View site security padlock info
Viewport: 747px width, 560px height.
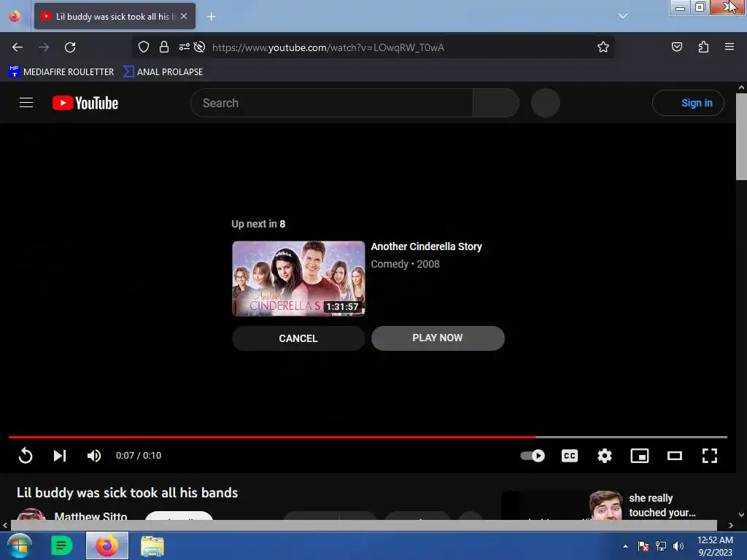click(164, 47)
